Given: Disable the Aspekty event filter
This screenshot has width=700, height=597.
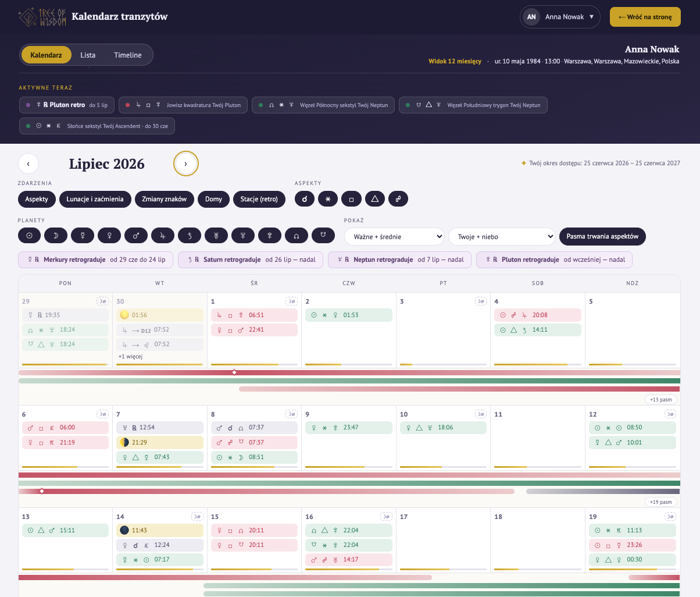Looking at the screenshot, I should pos(37,199).
